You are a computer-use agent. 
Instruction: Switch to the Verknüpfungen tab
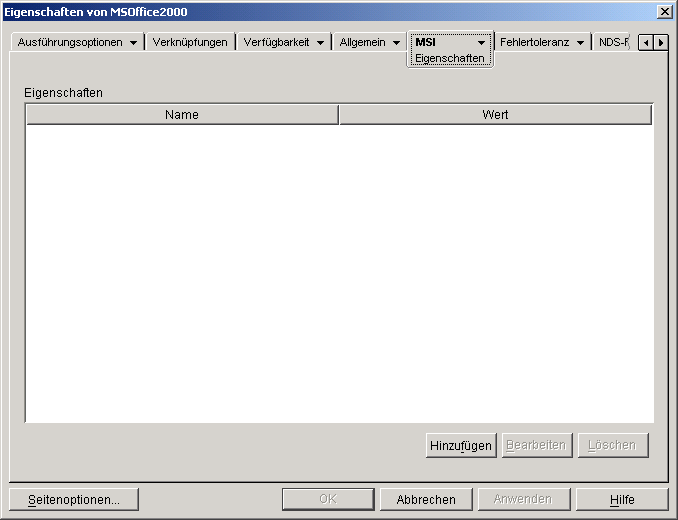[x=190, y=42]
